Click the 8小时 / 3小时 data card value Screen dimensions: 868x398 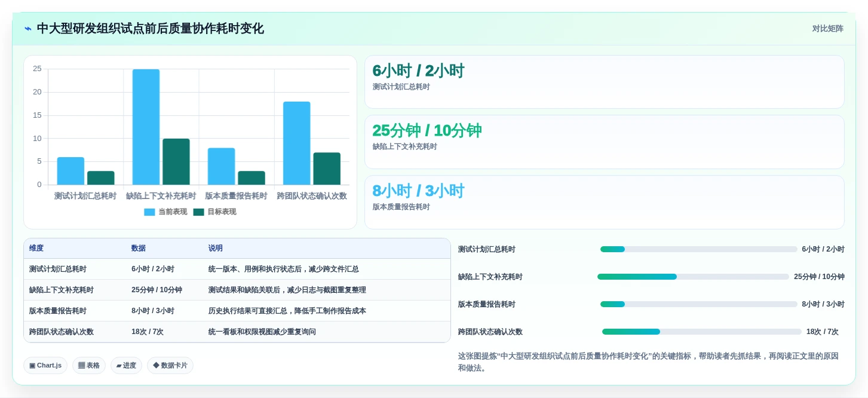tap(418, 191)
